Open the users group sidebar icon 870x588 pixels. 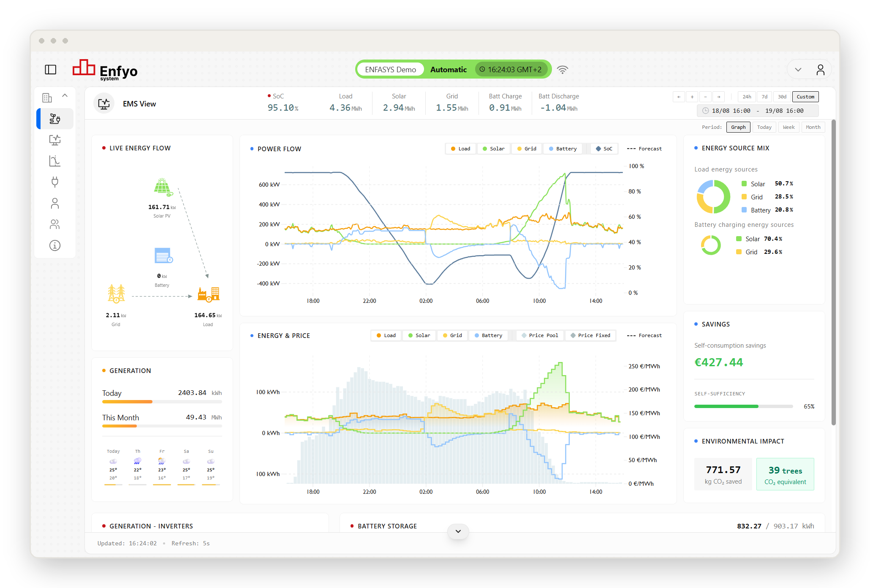pyautogui.click(x=55, y=224)
